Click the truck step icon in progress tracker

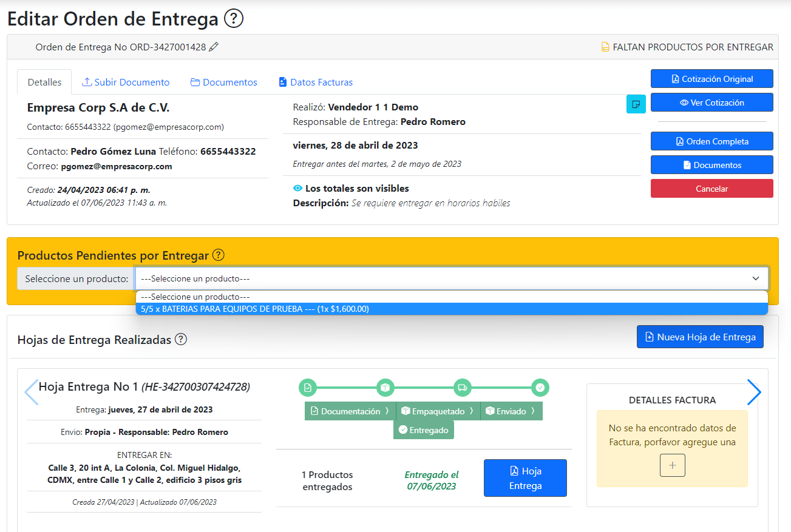(x=463, y=387)
